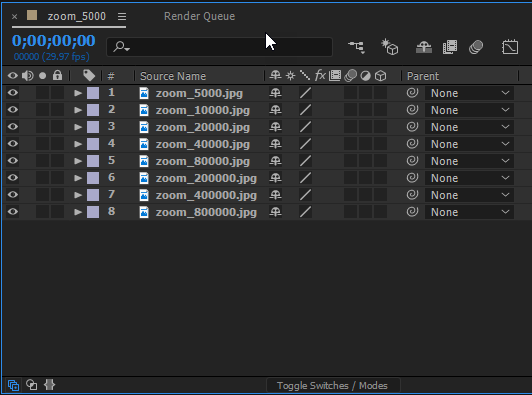Click Parent column header

click(423, 76)
